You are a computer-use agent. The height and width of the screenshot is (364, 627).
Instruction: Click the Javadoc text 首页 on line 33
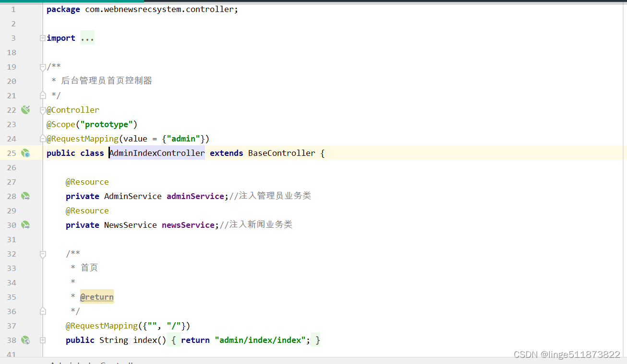(89, 268)
